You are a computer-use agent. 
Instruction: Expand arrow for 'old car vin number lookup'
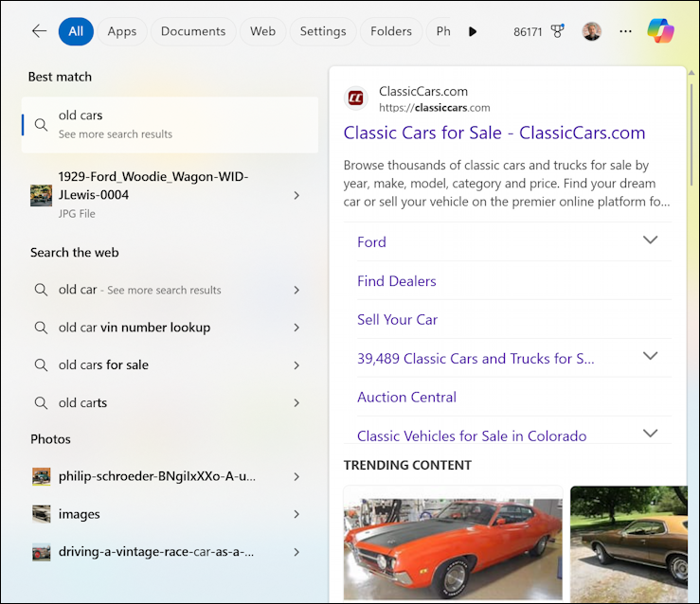(x=296, y=328)
